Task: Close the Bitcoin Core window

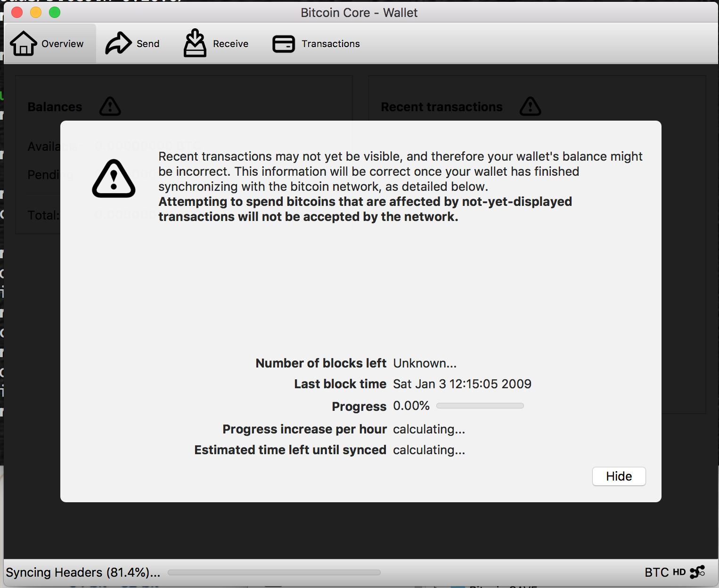Action: click(17, 12)
